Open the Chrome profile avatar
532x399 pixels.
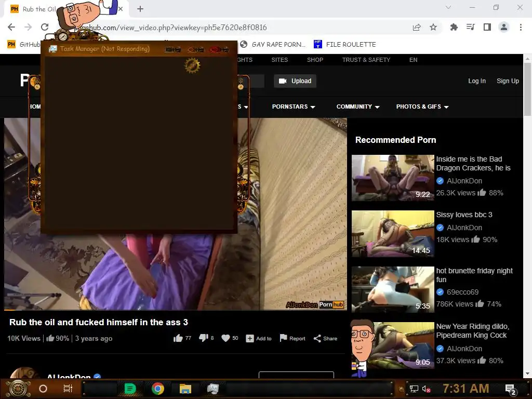click(504, 27)
